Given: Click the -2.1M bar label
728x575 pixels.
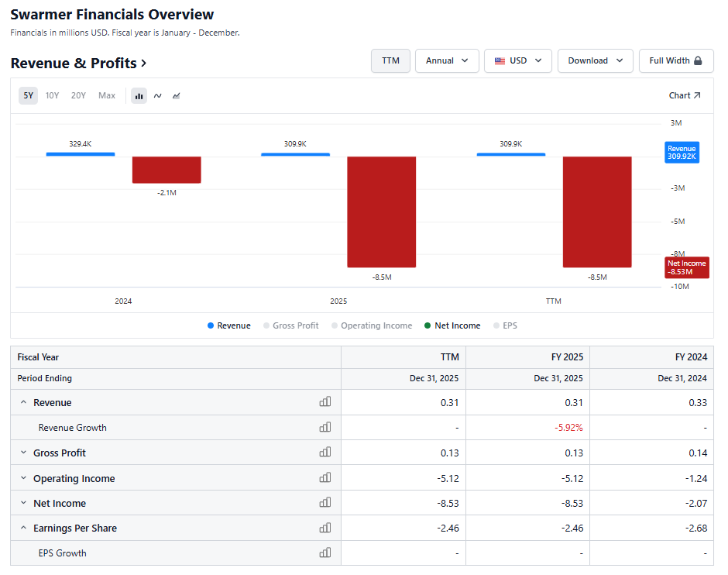Looking at the screenshot, I should [167, 193].
